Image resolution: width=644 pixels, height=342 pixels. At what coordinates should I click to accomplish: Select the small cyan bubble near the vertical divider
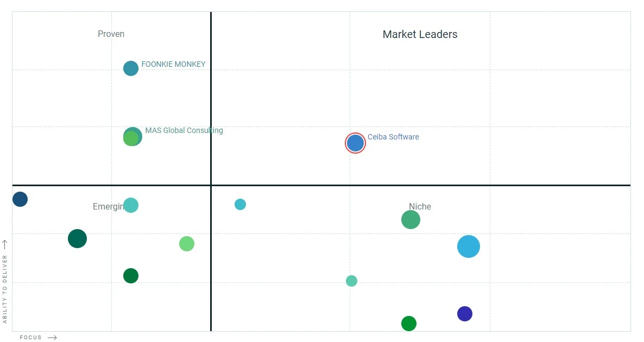(x=240, y=204)
